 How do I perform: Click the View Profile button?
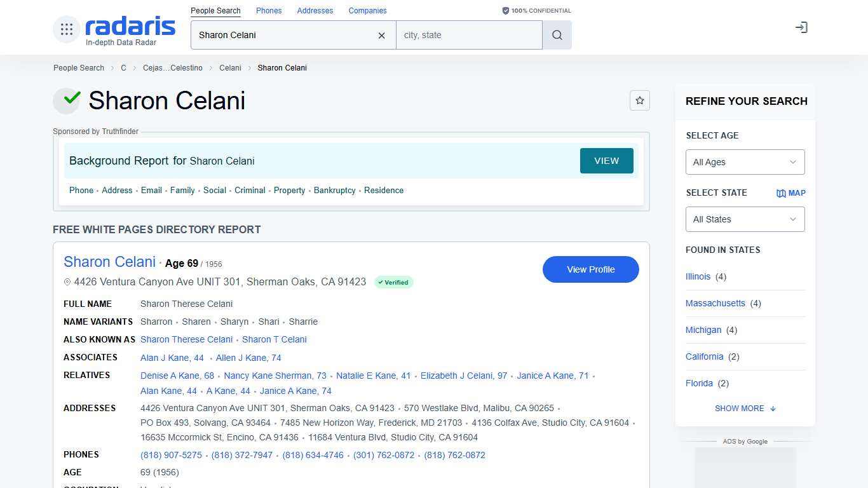pos(590,269)
